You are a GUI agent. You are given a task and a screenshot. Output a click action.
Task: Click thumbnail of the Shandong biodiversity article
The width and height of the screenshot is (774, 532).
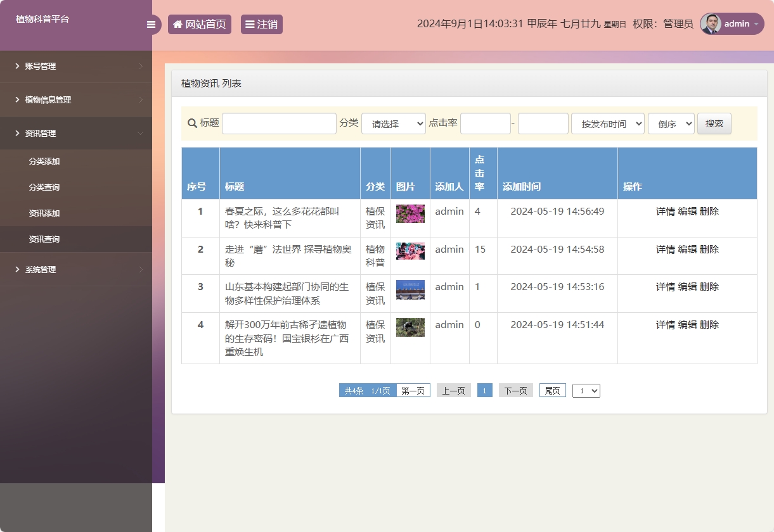tap(410, 289)
